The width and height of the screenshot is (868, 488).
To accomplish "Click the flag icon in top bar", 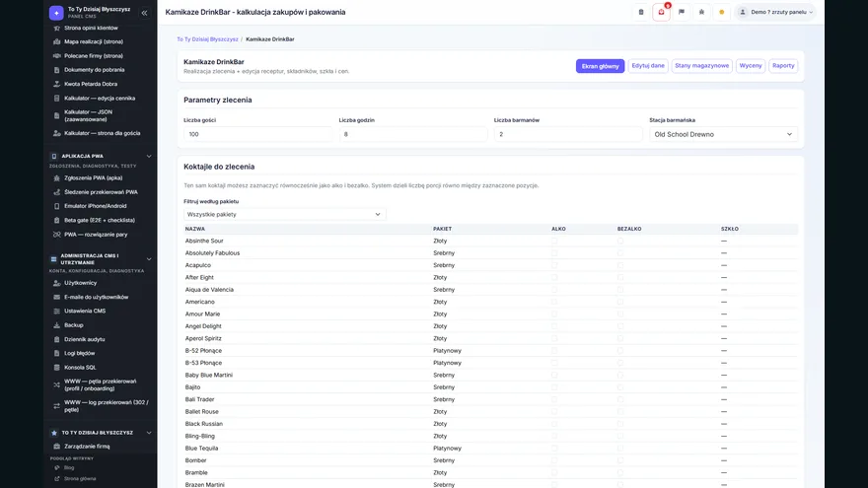I will click(x=682, y=12).
